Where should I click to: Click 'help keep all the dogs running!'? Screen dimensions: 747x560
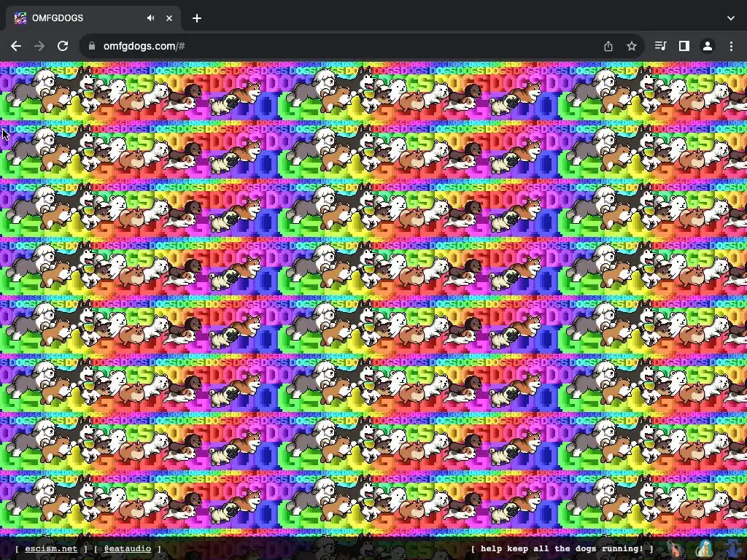tap(562, 548)
